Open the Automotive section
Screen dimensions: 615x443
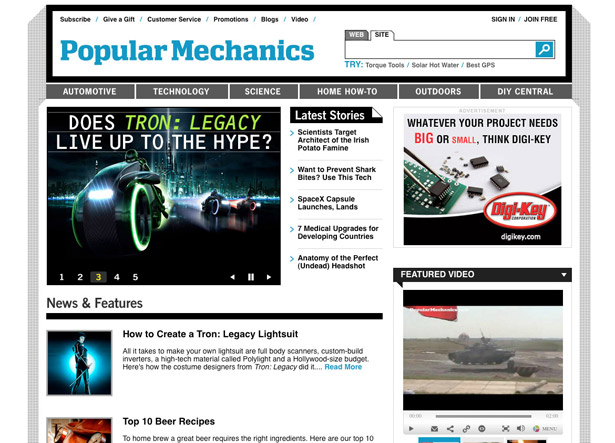(x=90, y=91)
